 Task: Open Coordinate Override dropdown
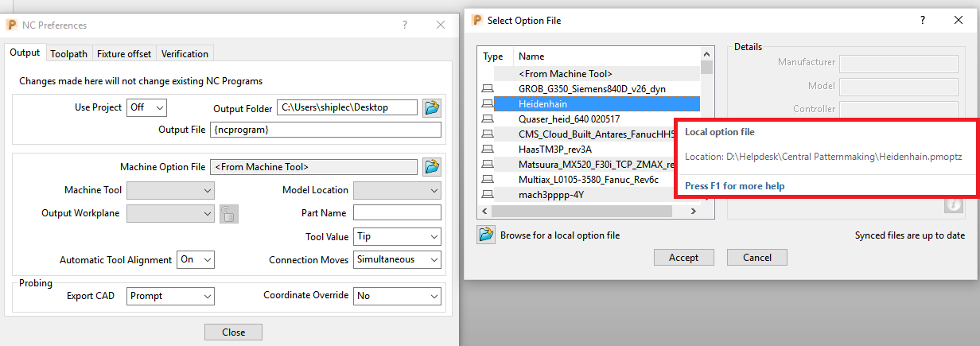pos(397,296)
